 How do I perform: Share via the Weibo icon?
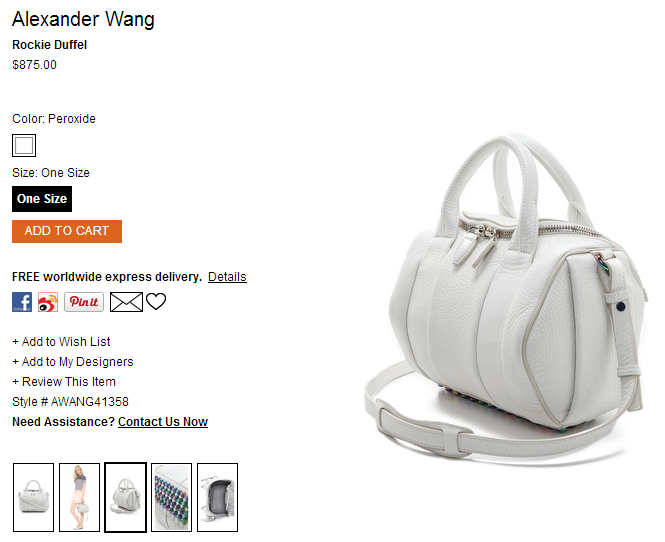click(48, 302)
